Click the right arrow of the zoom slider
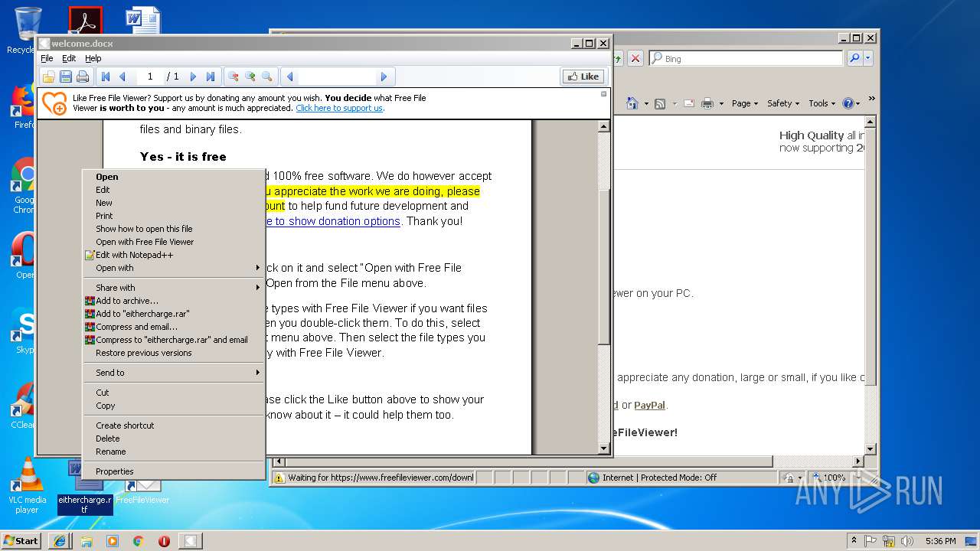Image resolution: width=980 pixels, height=551 pixels. pos(384,77)
